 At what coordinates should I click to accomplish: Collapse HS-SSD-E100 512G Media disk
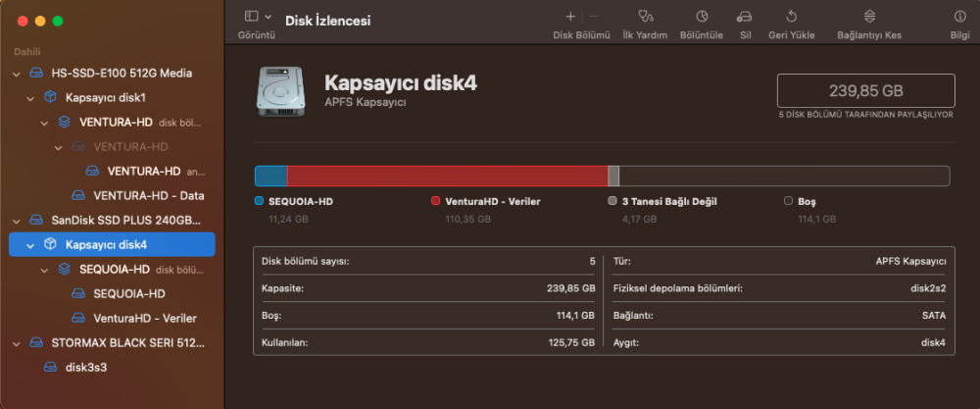pyautogui.click(x=17, y=74)
